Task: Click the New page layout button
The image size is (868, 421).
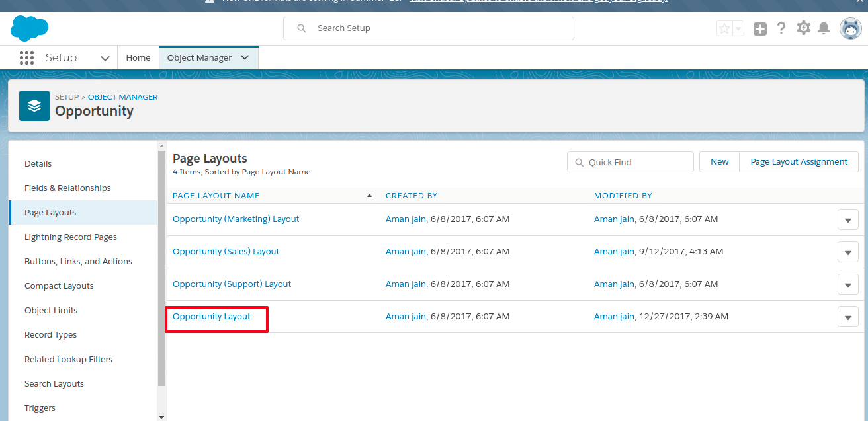Action: (719, 162)
